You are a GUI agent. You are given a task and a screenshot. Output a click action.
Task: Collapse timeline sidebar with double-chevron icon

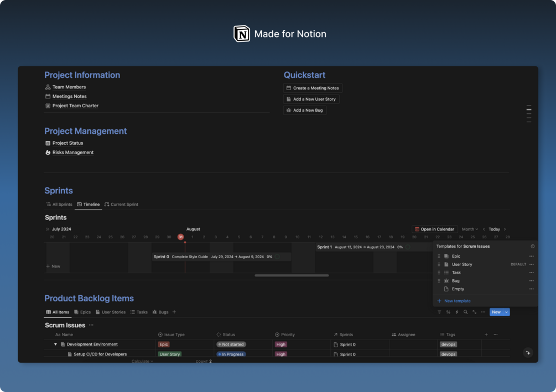pyautogui.click(x=48, y=229)
